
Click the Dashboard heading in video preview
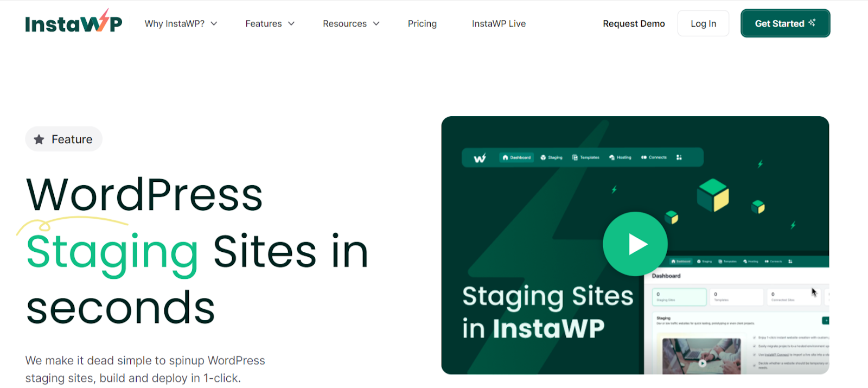666,276
